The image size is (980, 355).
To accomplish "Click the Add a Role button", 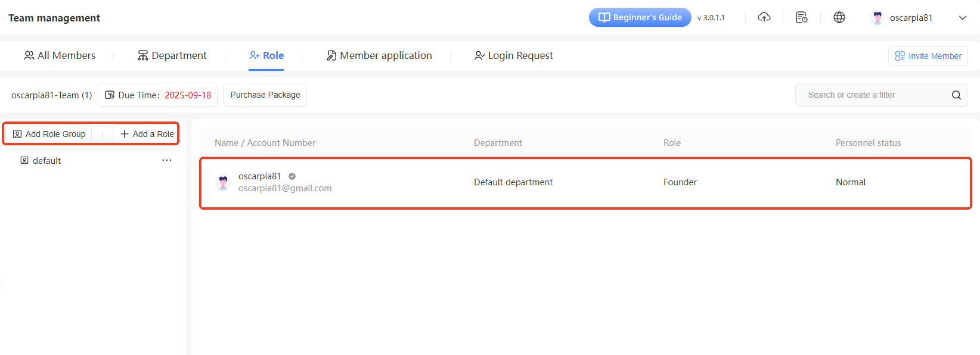I will [x=147, y=134].
